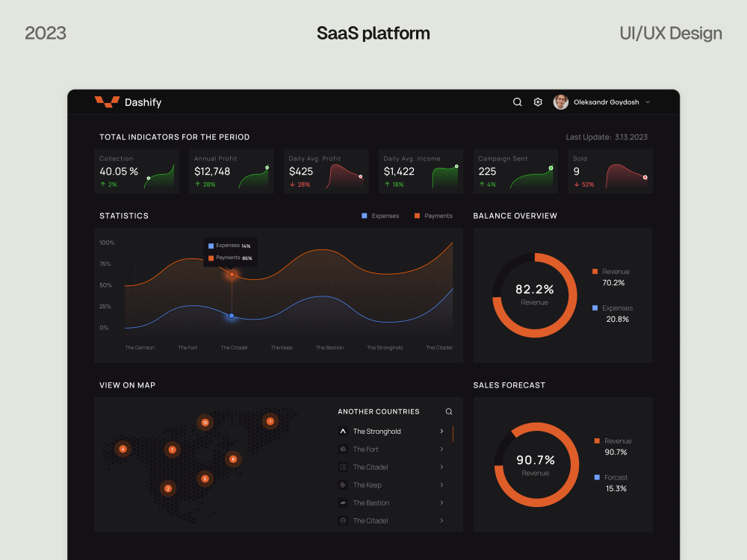Open the Annual Profit card
This screenshot has height=560, width=747.
(232, 171)
